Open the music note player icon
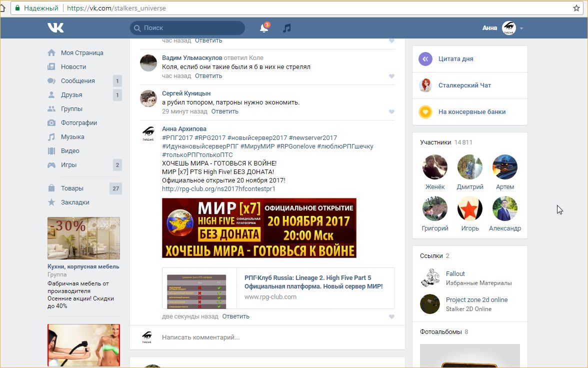The image size is (588, 368). (287, 28)
